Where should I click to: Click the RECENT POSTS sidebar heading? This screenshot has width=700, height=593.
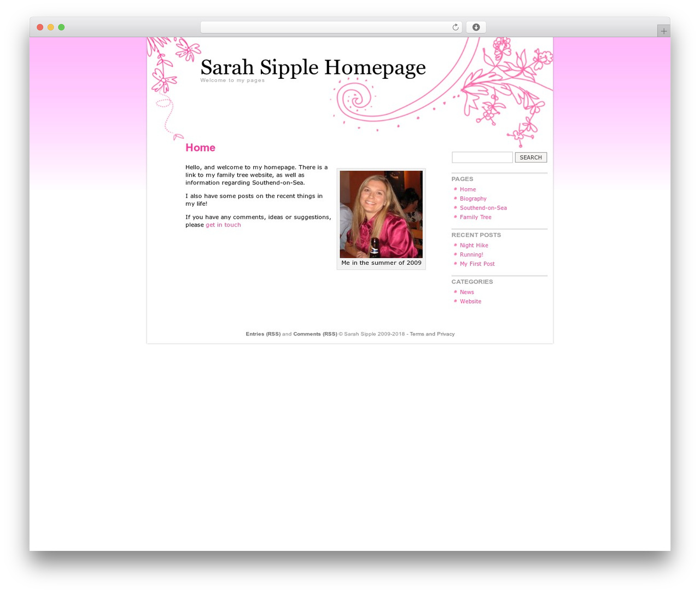pos(476,235)
